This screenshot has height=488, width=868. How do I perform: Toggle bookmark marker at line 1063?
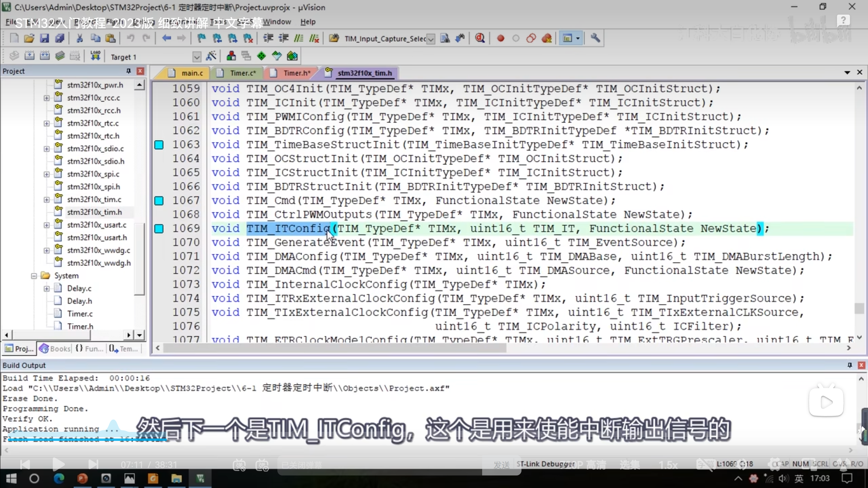(159, 145)
